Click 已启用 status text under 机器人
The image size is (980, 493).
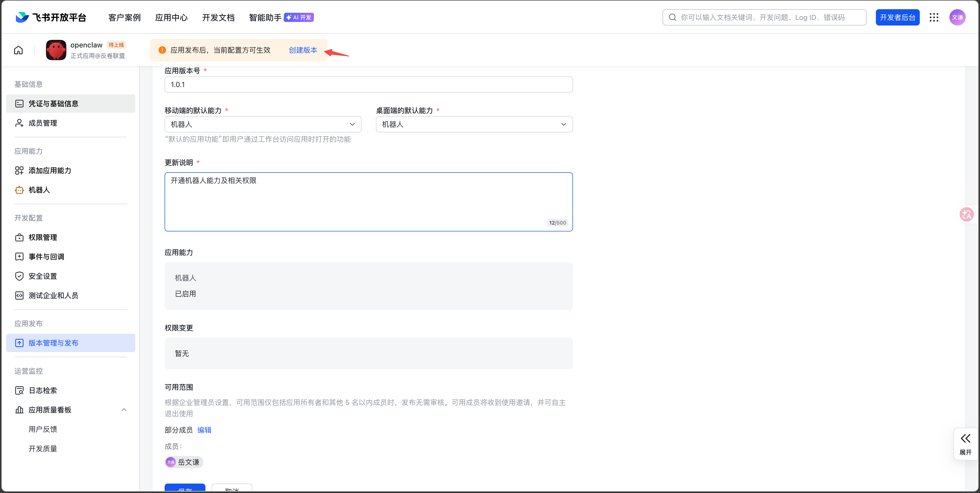(x=185, y=294)
